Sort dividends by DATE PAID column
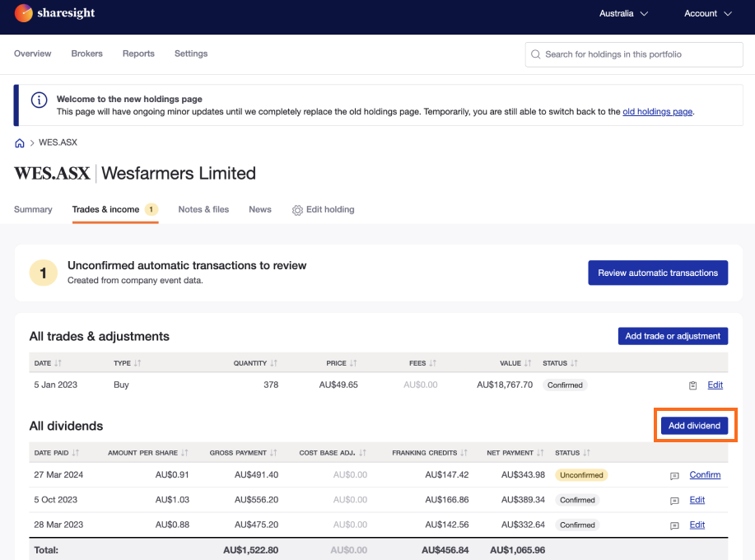The height and width of the screenshot is (560, 755). pyautogui.click(x=56, y=453)
